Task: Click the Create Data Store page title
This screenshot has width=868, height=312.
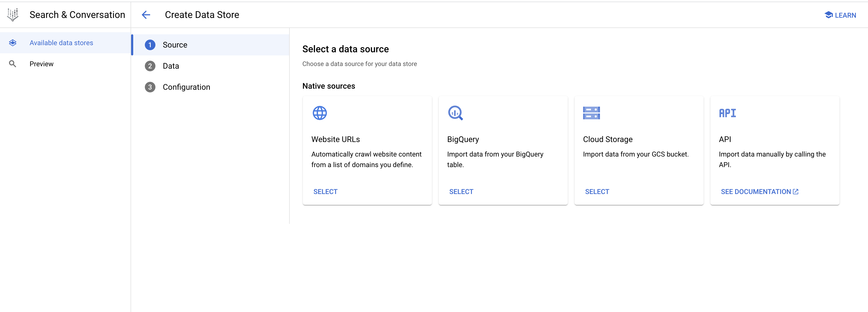Action: (x=202, y=15)
